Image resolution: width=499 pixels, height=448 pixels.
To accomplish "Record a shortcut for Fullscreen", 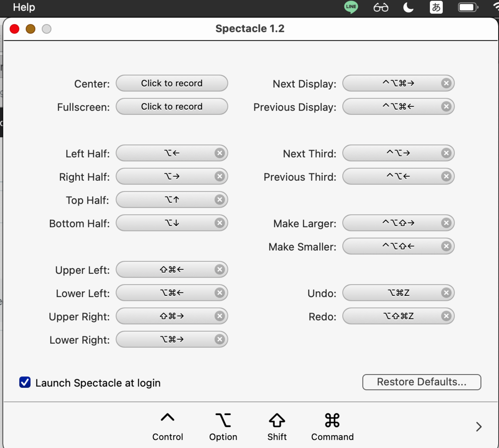I will click(x=172, y=106).
